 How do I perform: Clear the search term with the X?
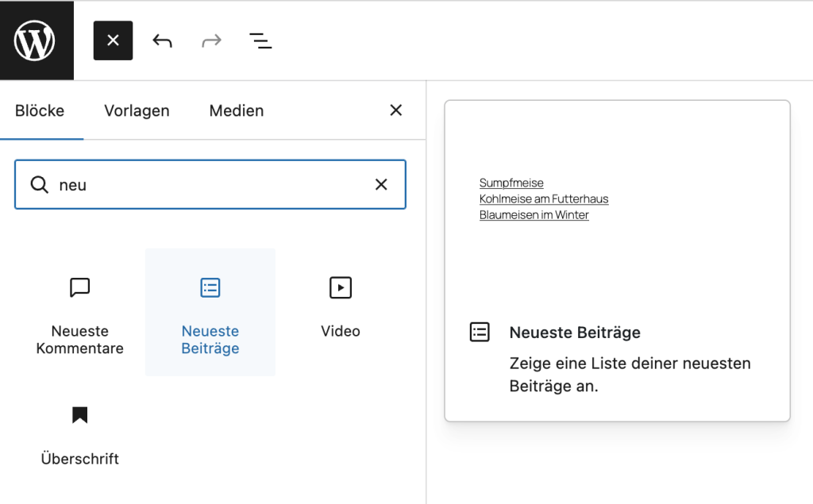tap(381, 184)
